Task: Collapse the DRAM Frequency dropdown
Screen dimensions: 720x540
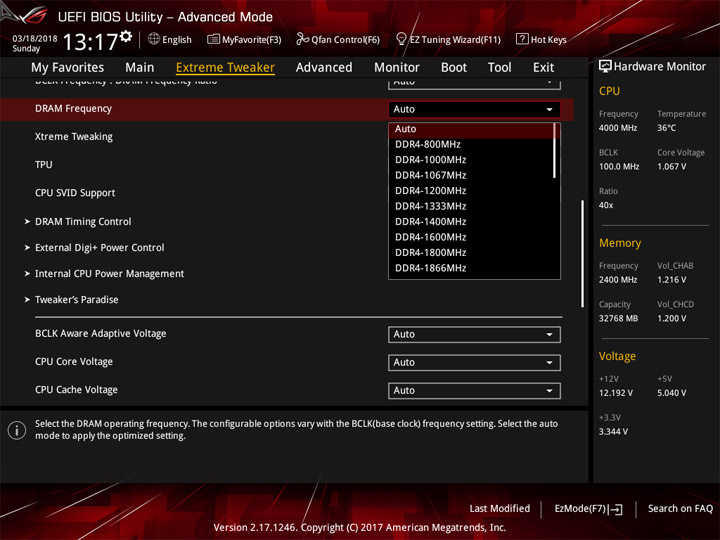Action: [474, 109]
